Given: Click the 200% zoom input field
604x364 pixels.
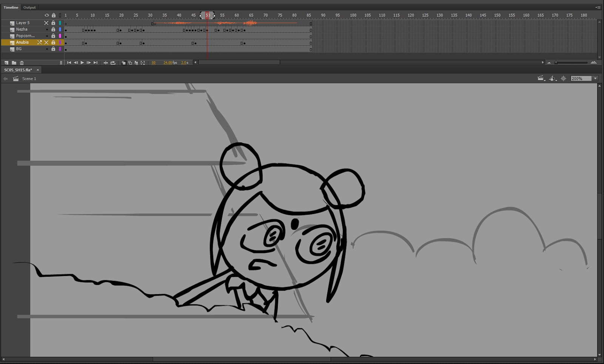Looking at the screenshot, I should point(581,79).
